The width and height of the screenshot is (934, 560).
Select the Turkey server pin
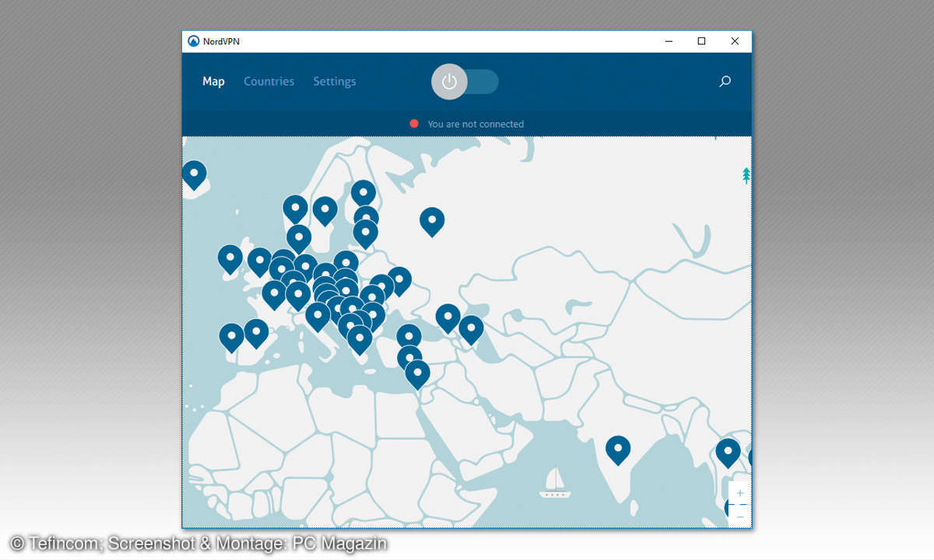[x=409, y=338]
